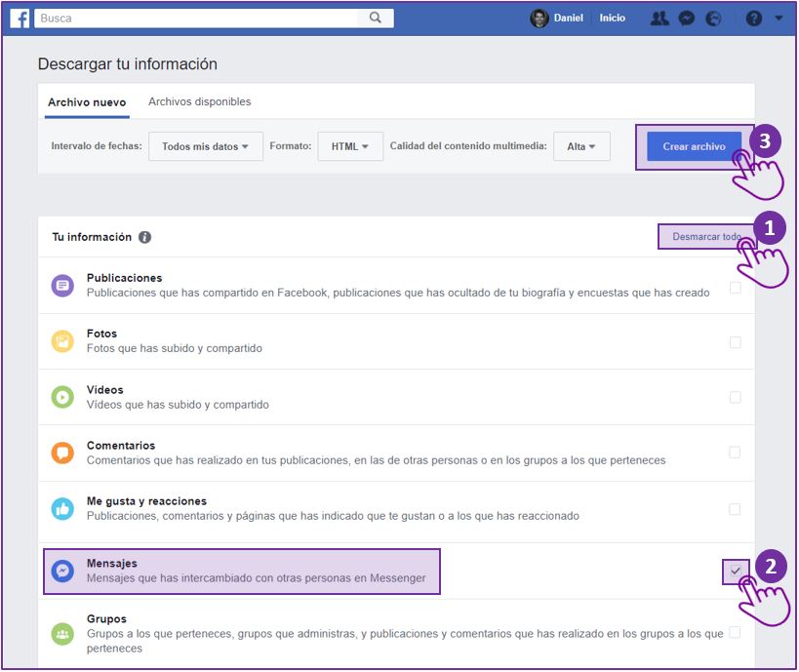Click 'Fotos que has subido y compartido' text
The image size is (799, 672).
pos(175,348)
